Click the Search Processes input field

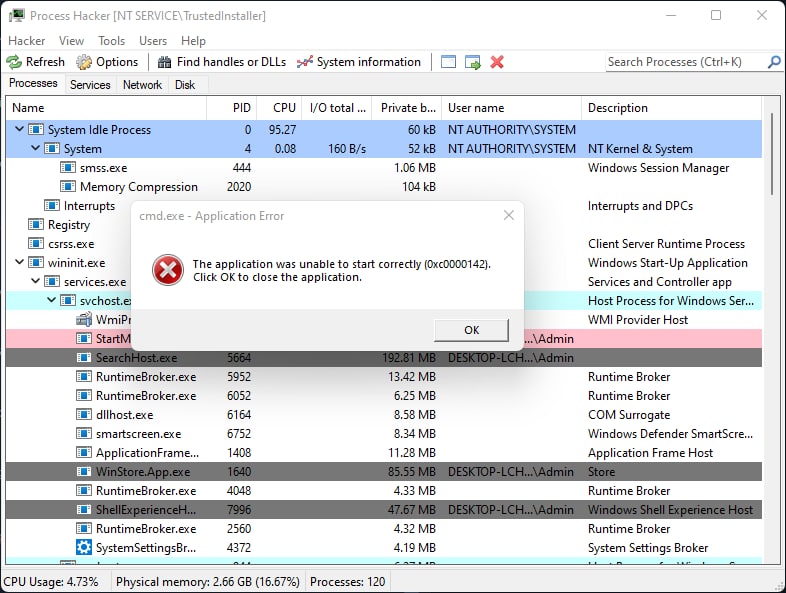[x=686, y=62]
